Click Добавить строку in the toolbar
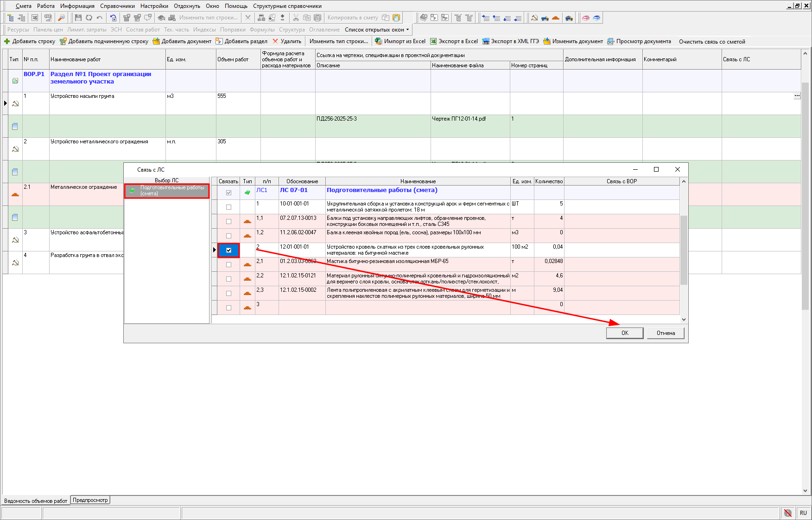 click(x=30, y=41)
